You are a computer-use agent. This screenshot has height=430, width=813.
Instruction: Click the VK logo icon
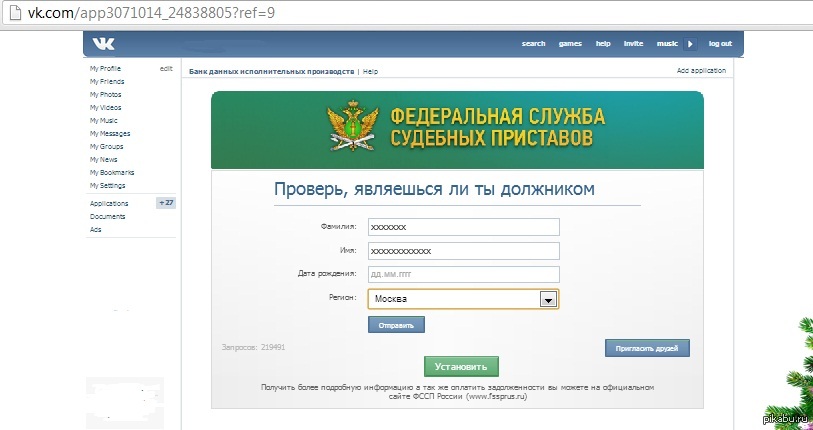(103, 44)
